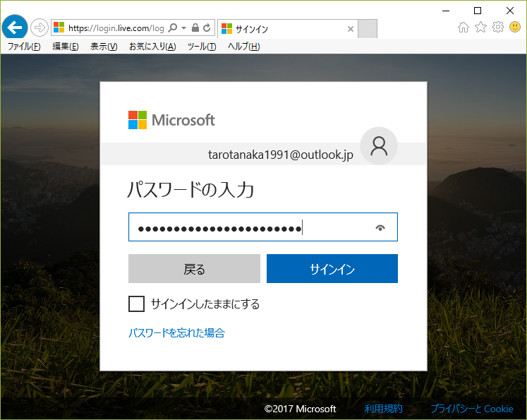Image resolution: width=527 pixels, height=420 pixels.
Task: Open プライバシーと Cookie link
Action: point(472,409)
